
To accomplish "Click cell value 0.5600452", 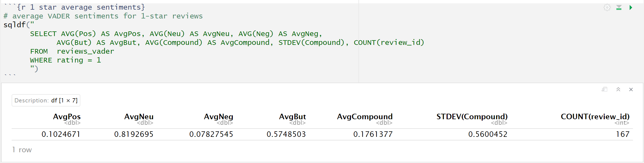I will click(488, 134).
